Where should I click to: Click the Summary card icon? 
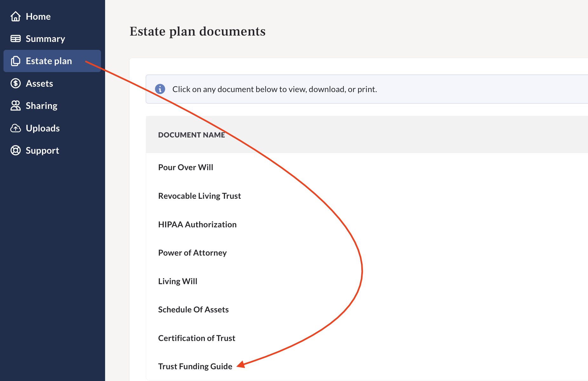tap(15, 38)
